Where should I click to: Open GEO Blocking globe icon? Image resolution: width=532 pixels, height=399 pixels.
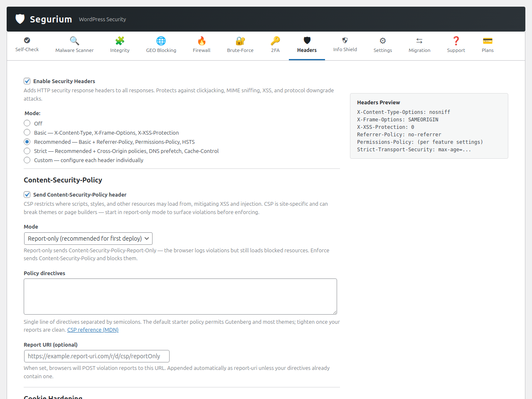161,41
